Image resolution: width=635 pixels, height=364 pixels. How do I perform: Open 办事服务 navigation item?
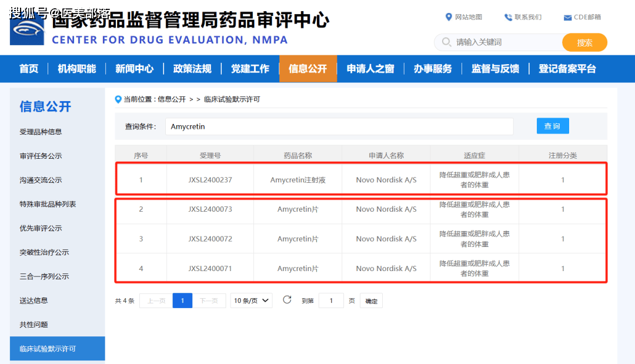click(x=433, y=69)
